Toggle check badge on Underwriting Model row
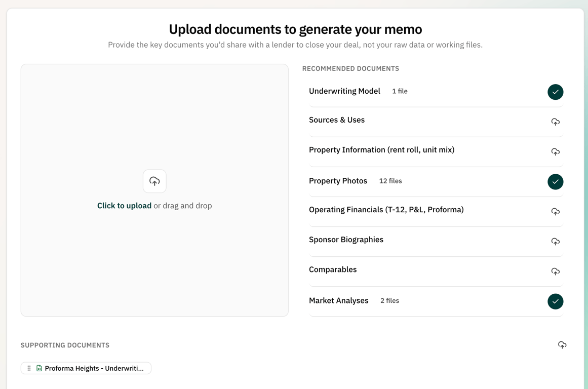This screenshot has width=588, height=389. point(555,92)
